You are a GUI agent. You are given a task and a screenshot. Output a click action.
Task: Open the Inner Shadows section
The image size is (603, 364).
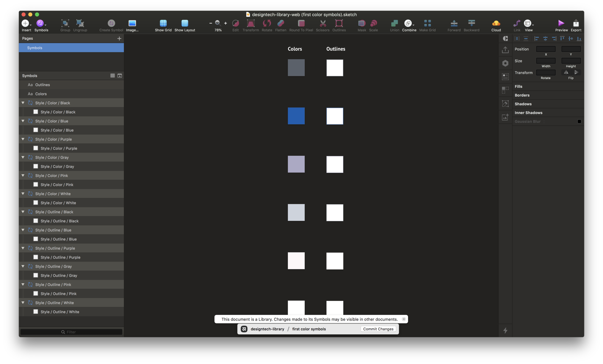(548, 113)
